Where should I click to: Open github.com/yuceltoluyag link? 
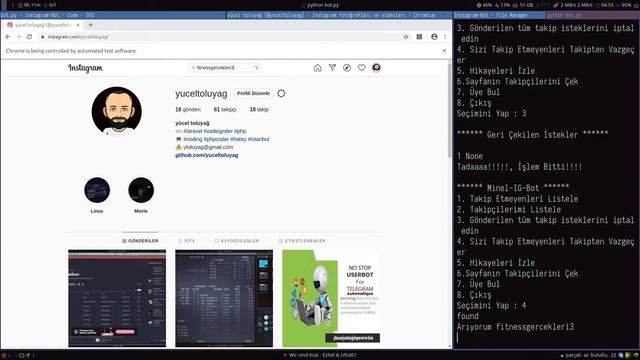[x=207, y=155]
